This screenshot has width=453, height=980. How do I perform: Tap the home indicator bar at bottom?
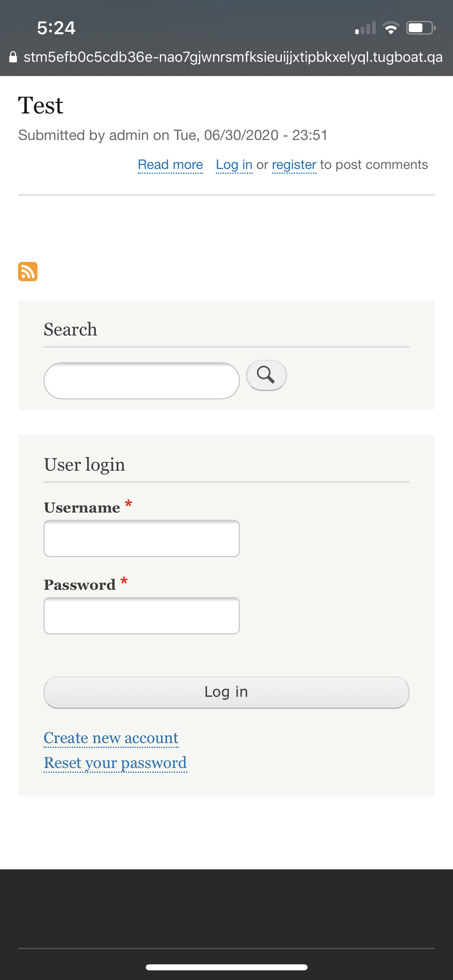pos(227,967)
